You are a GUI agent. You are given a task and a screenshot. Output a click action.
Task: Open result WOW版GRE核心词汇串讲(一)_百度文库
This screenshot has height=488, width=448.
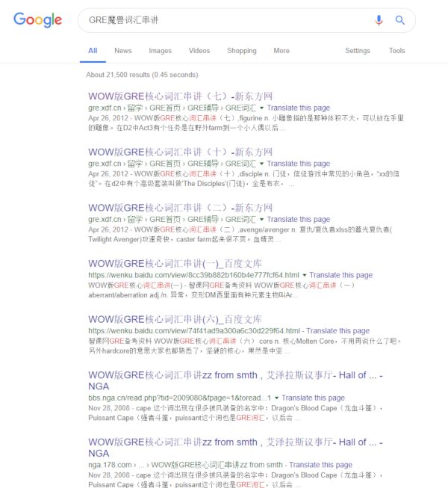click(175, 264)
